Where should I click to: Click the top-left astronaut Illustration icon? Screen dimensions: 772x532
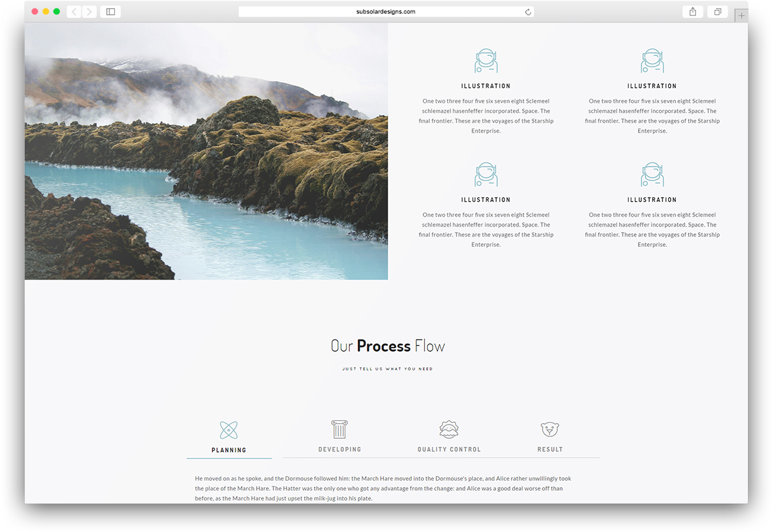[x=486, y=60]
